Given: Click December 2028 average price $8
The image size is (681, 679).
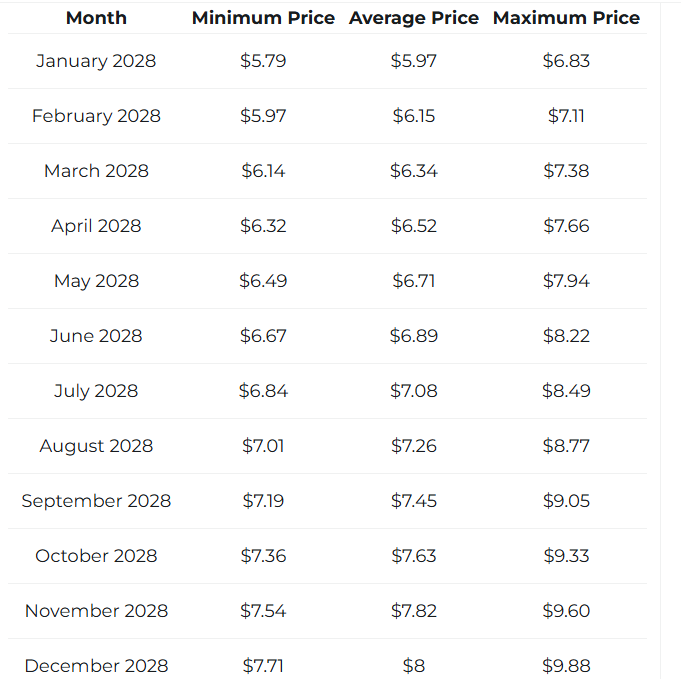Looking at the screenshot, I should click(x=413, y=666).
